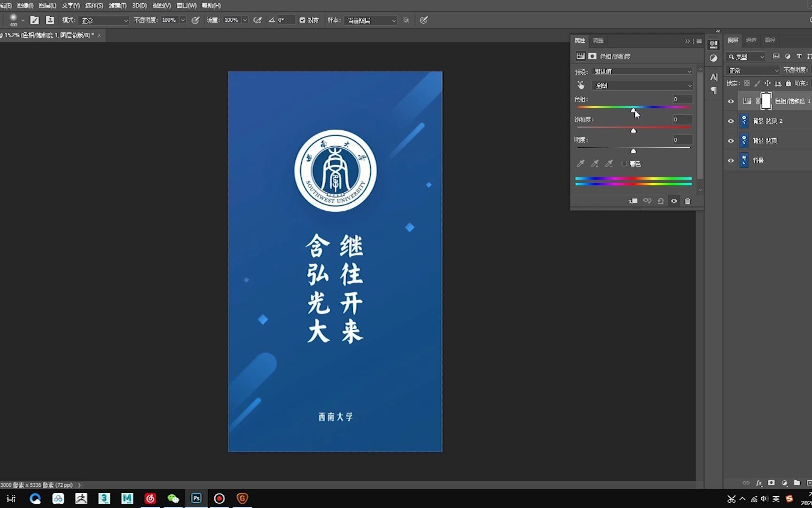The height and width of the screenshot is (508, 812).
Task: Click the lightness value input field
Action: click(682, 140)
